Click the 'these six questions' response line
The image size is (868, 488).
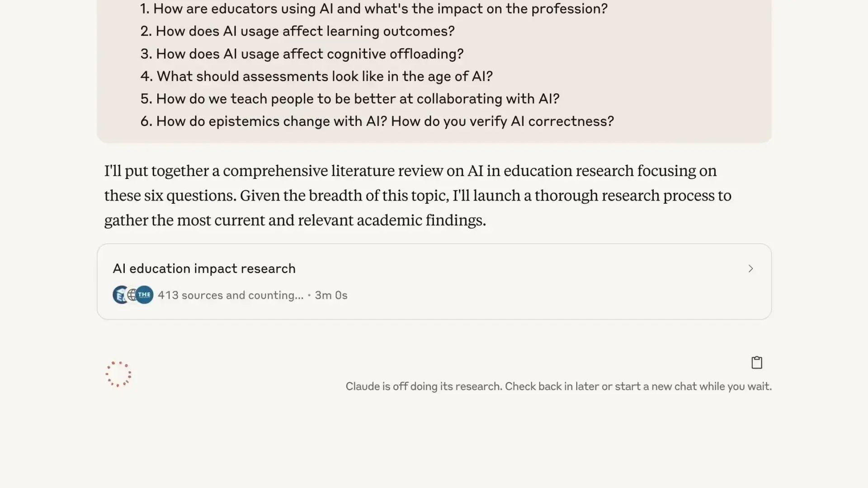click(418, 196)
